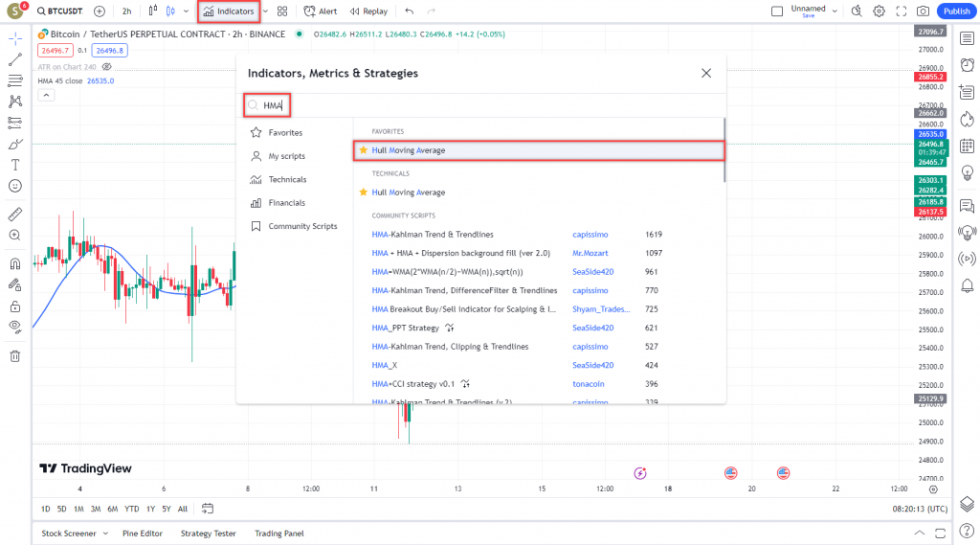Activate the zoom in tool
The width and height of the screenshot is (980, 545).
pyautogui.click(x=15, y=236)
